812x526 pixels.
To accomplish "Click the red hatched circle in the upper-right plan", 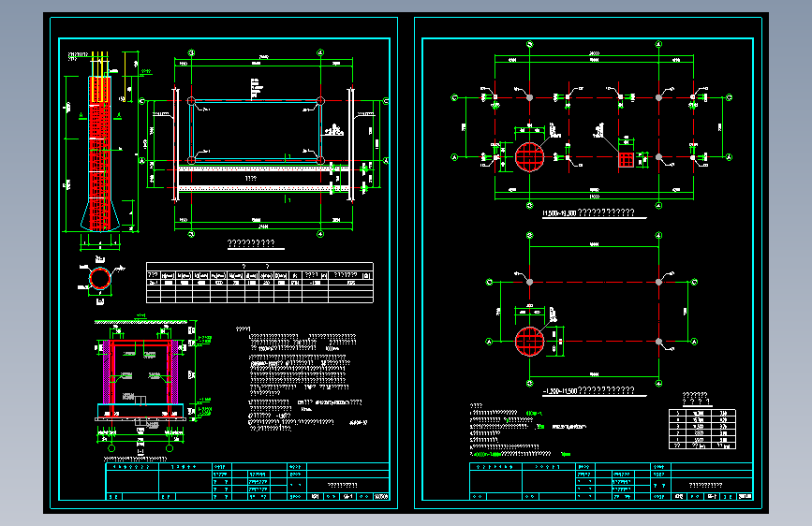I will coord(530,156).
